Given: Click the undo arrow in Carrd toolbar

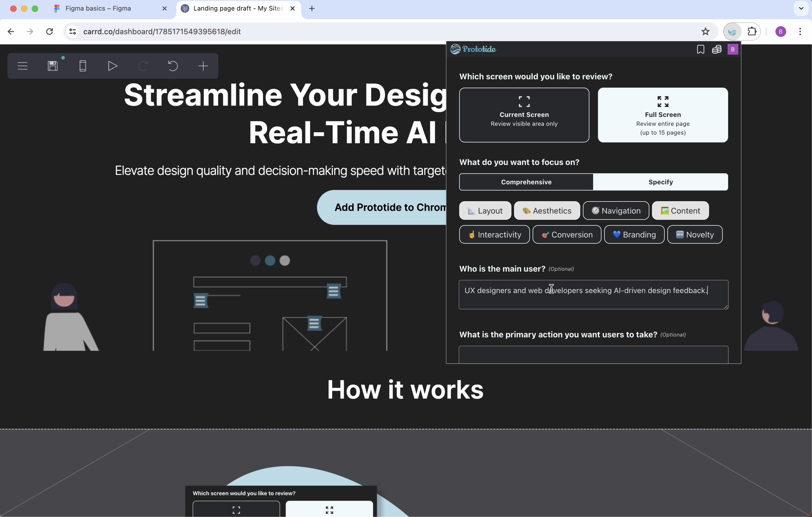Looking at the screenshot, I should click(x=173, y=66).
